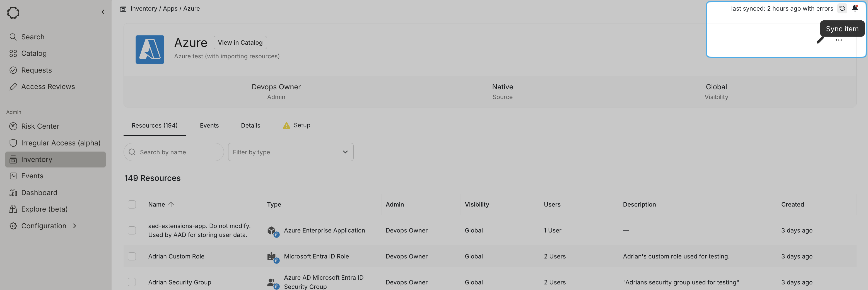Viewport: 868px width, 290px height.
Task: Click the Requests checkmark sidebar icon
Action: pyautogui.click(x=13, y=70)
